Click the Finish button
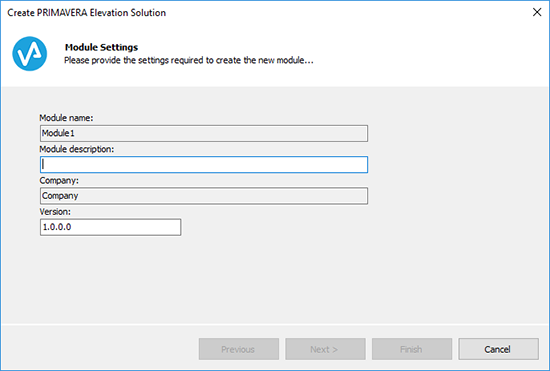This screenshot has width=550, height=371. tap(412, 349)
